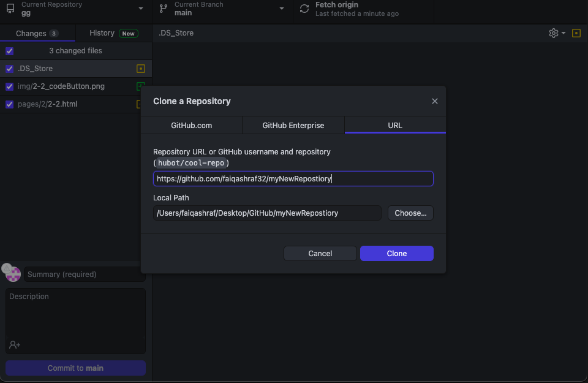Screen dimensions: 588x383
Task: Click the Clone a Repository title
Action: [x=192, y=101]
